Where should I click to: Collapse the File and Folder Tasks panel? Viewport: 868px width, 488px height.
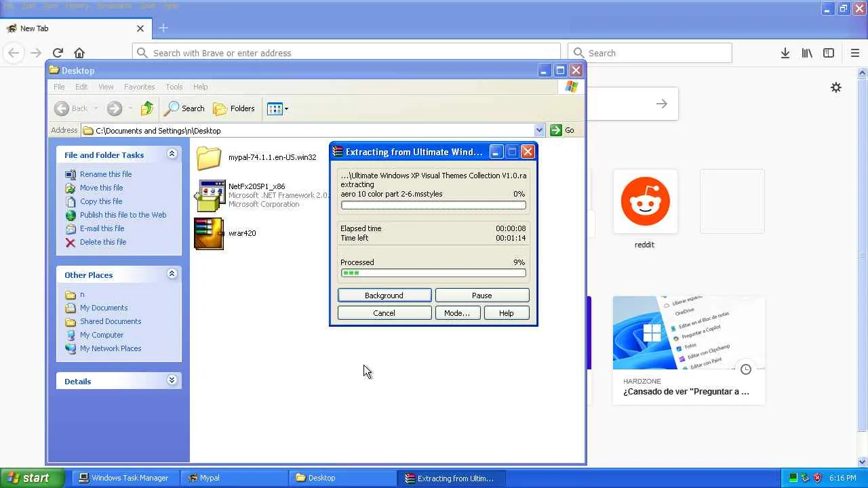coord(172,155)
